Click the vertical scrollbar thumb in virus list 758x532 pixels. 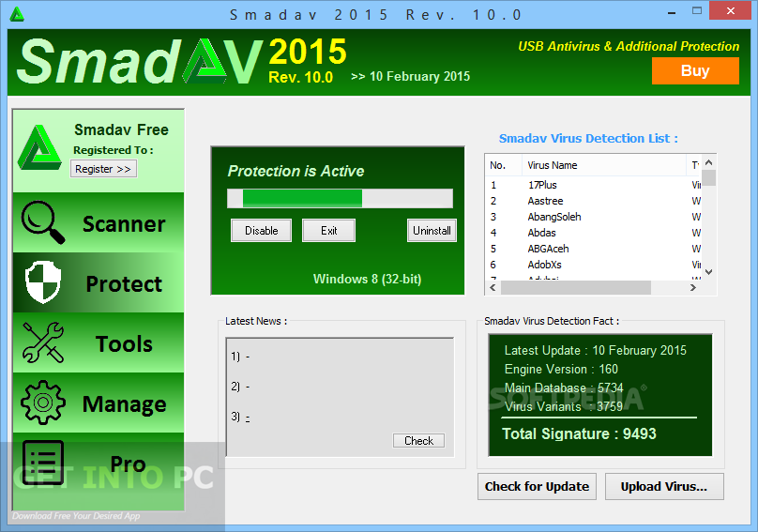click(708, 177)
